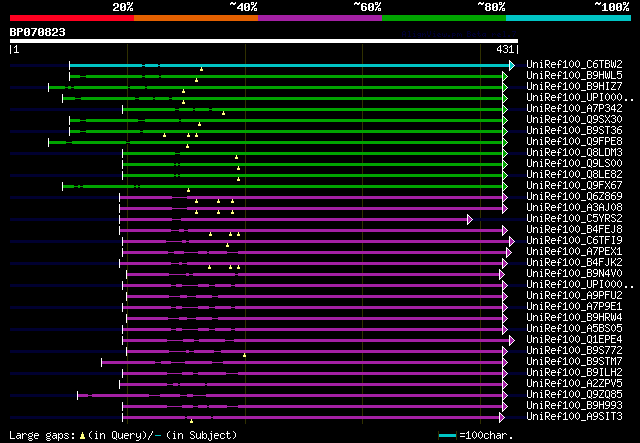The width and height of the screenshot is (640, 443).
Task: Open the UniRef100_C6TBW2 hit label
Action: (574, 65)
